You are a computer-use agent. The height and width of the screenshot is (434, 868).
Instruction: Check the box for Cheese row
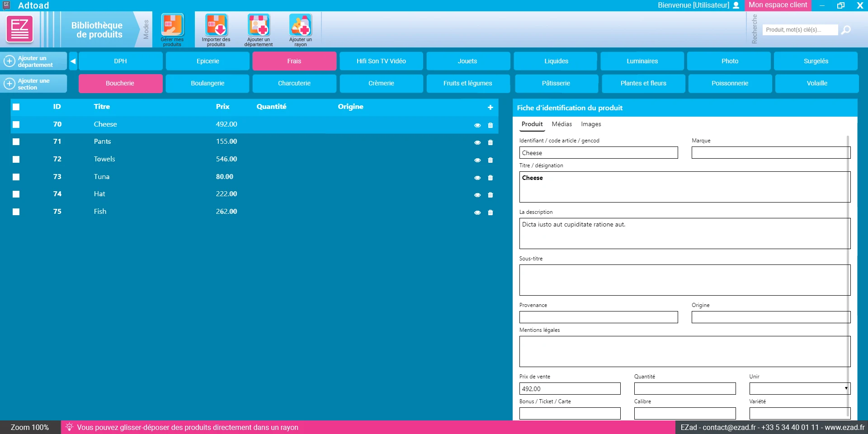(16, 124)
